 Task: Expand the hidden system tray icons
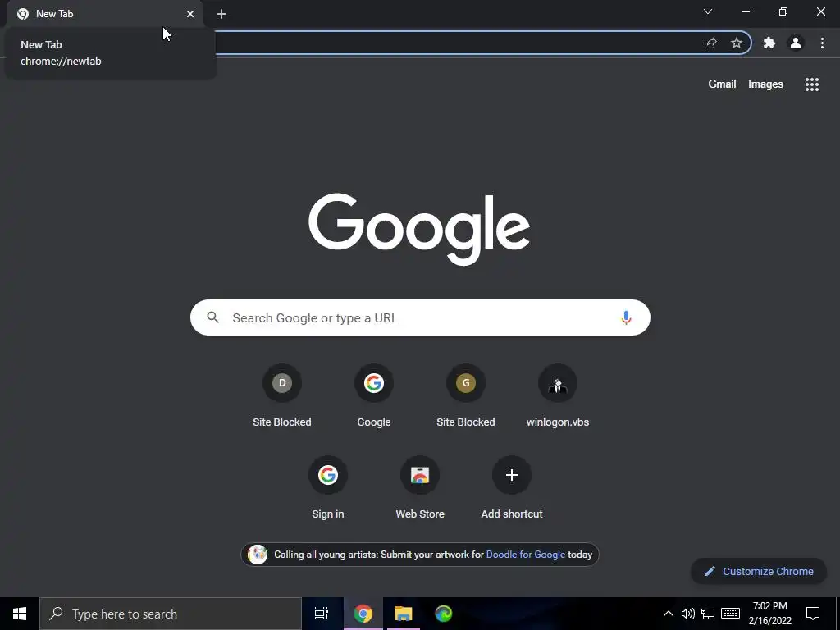tap(668, 614)
